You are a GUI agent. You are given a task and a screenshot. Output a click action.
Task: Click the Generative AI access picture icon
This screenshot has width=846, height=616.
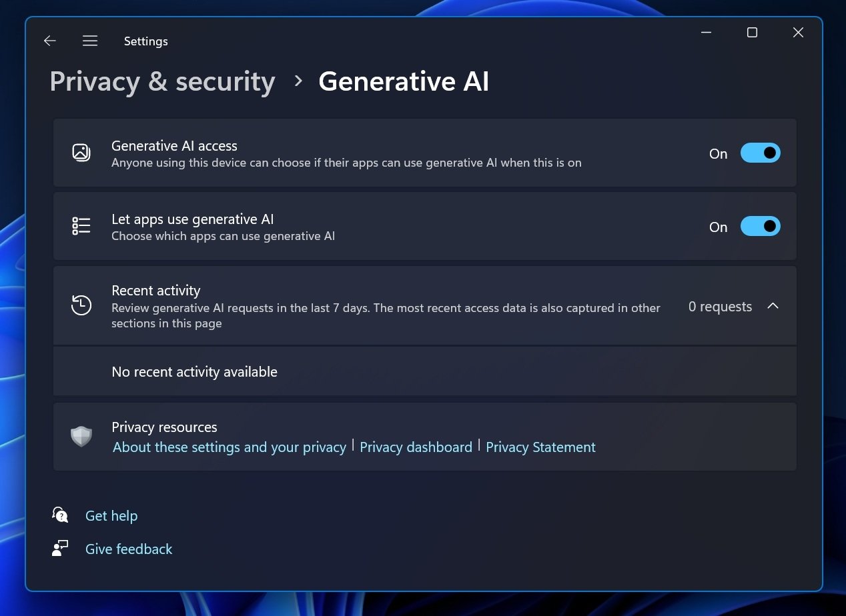[81, 153]
